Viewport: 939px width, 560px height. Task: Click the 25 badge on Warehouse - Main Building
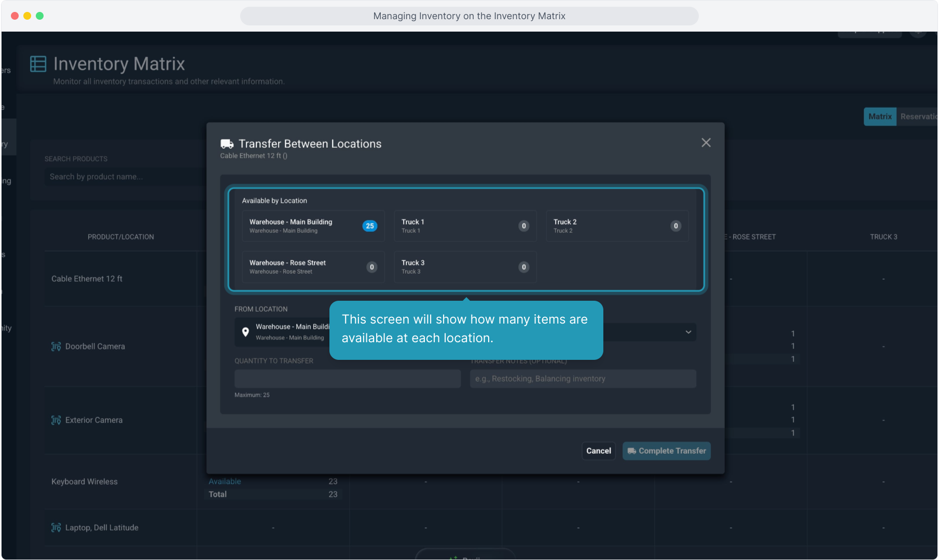point(369,226)
